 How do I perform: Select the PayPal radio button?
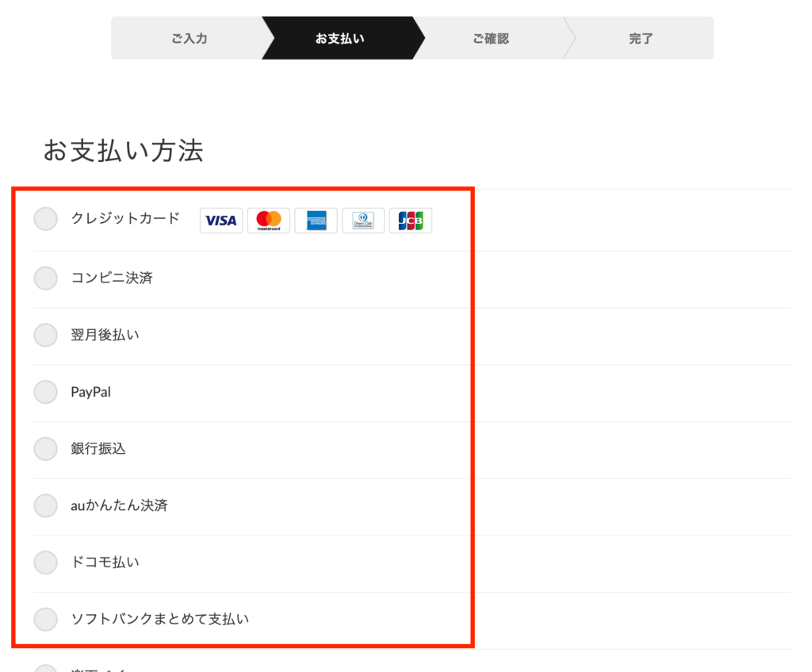(x=45, y=392)
